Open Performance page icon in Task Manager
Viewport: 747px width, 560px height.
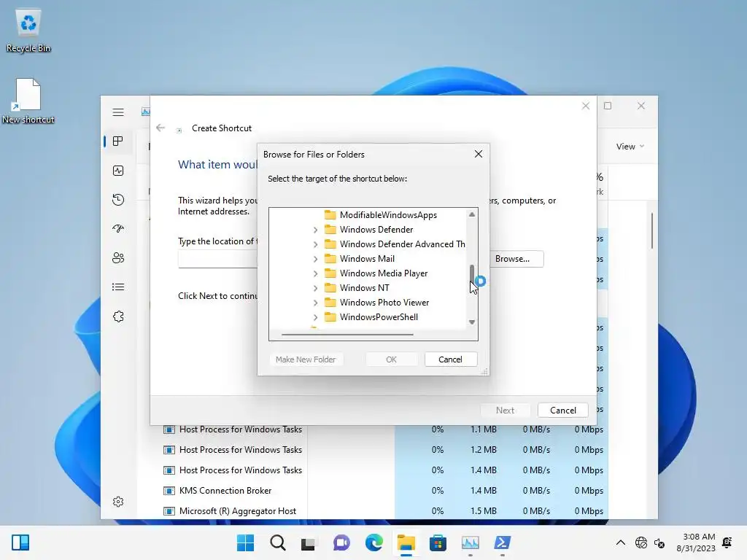[x=118, y=171]
